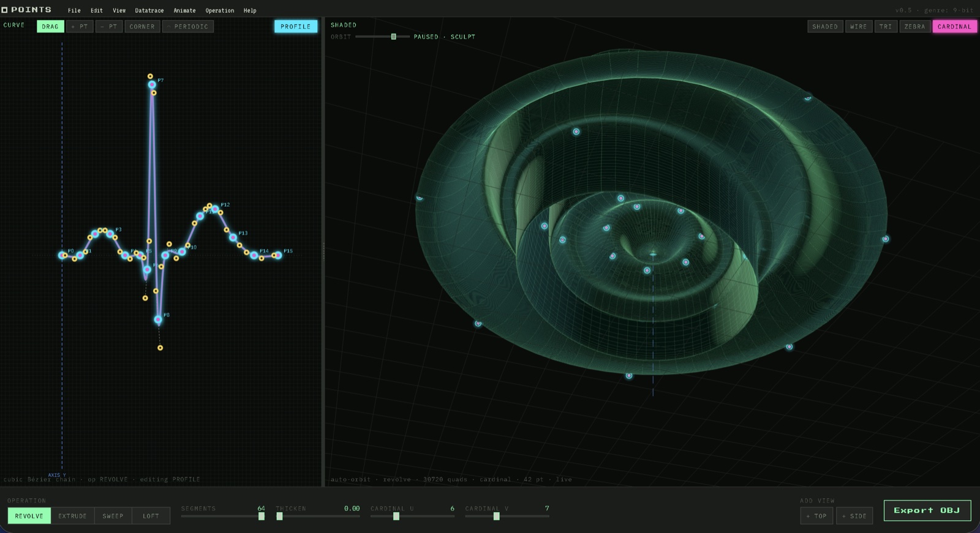Switch viewport to SHADED display
The image size is (980, 533).
click(x=825, y=26)
